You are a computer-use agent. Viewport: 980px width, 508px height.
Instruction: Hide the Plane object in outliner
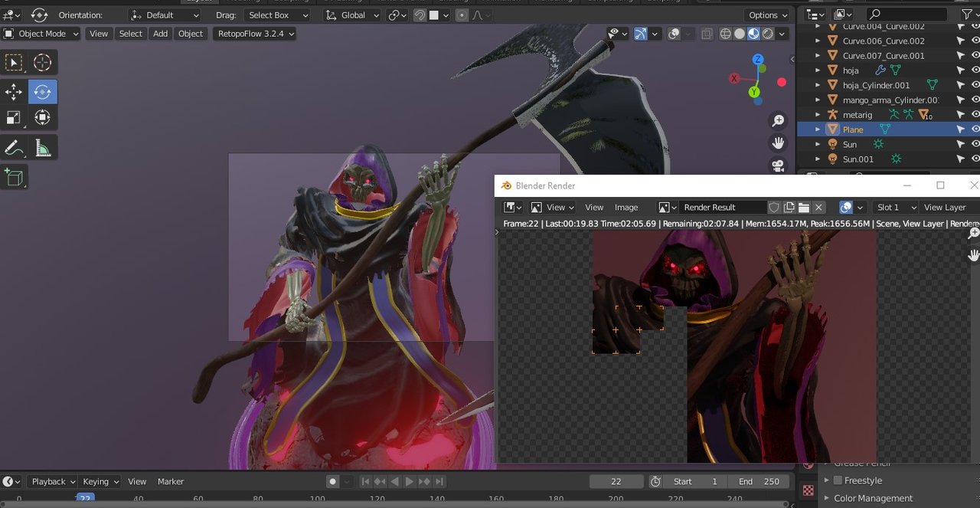(x=975, y=129)
